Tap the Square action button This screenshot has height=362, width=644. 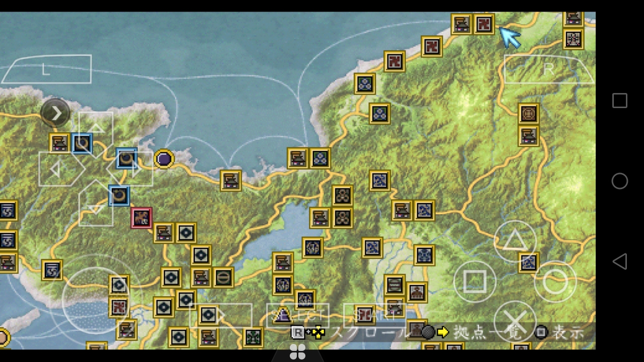(474, 281)
